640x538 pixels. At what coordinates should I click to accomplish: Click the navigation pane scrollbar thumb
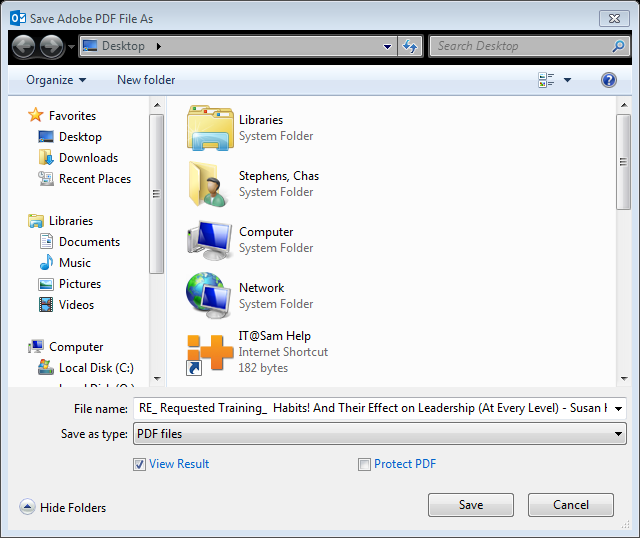point(156,194)
